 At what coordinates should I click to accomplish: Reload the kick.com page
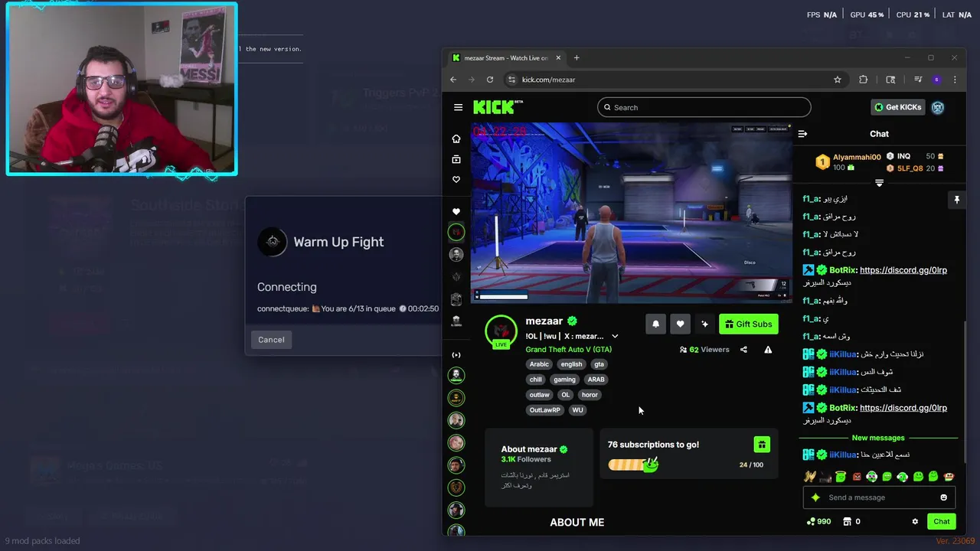pos(490,80)
